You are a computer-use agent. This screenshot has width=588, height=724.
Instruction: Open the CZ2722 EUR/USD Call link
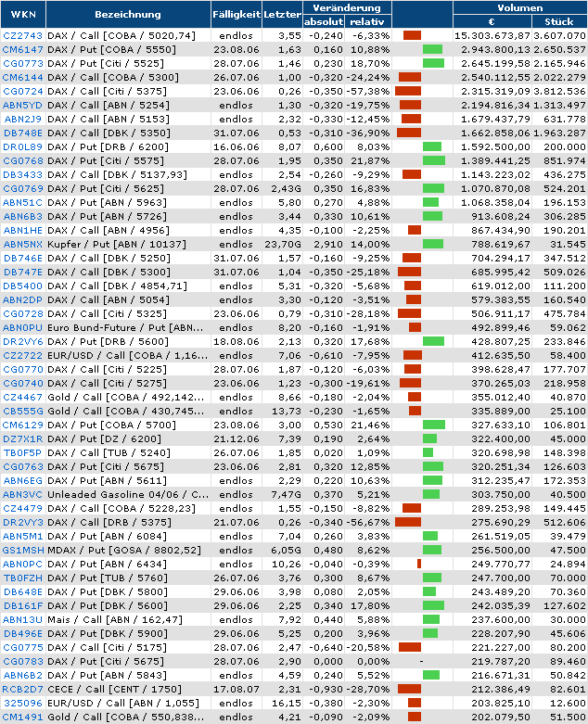[x=22, y=356]
